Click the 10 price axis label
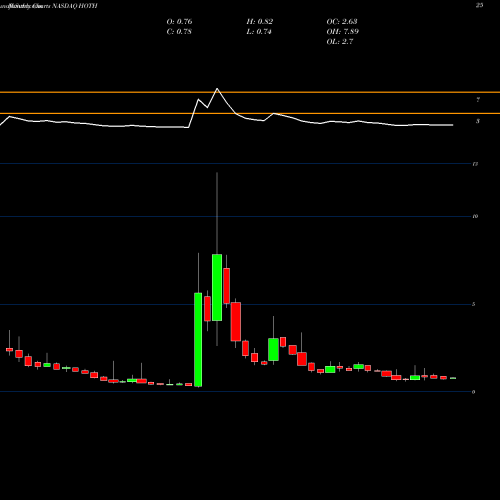This screenshot has height=500, width=500. pos(475,217)
